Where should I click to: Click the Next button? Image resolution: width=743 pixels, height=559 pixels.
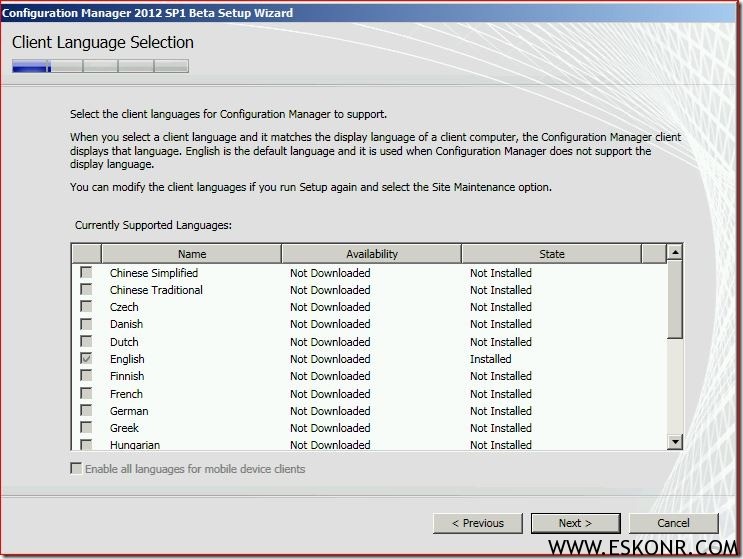(575, 523)
